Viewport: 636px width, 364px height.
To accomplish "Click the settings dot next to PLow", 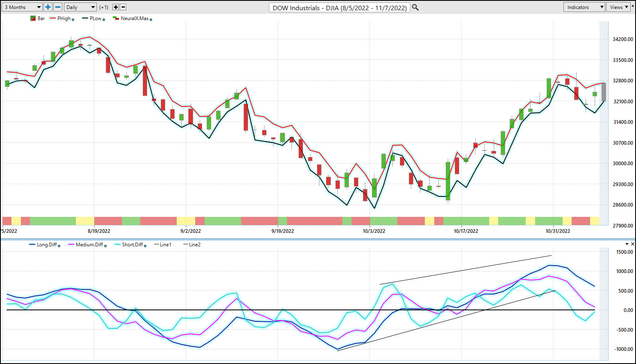I will click(x=104, y=20).
